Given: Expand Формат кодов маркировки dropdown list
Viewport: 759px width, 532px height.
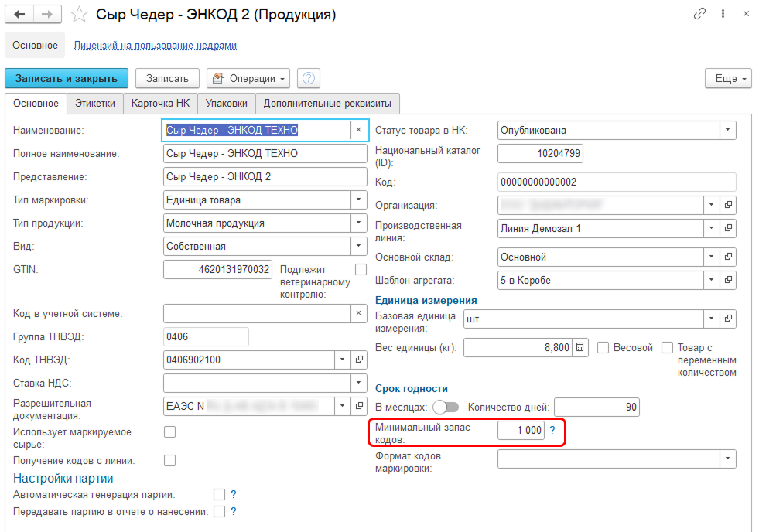Looking at the screenshot, I should coord(727,459).
